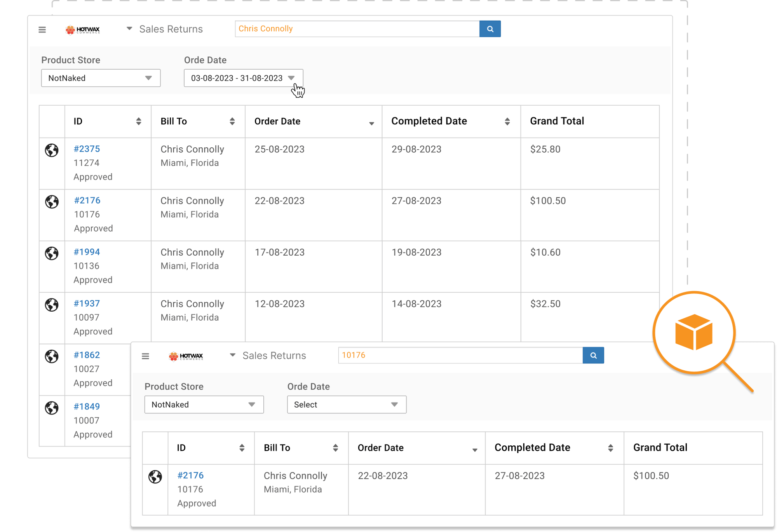Viewport: 777px width, 532px height.
Task: Click globe icon for return #1862
Action: [52, 356]
